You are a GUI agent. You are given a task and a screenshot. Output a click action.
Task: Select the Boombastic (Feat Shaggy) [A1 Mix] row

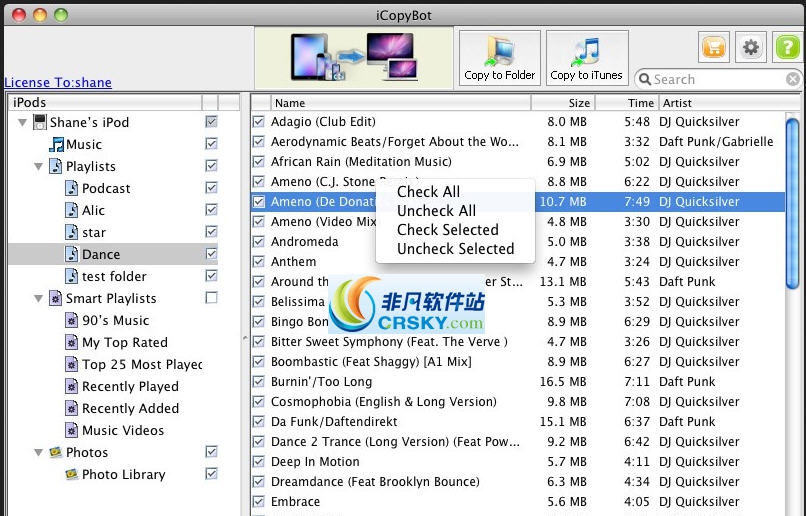click(x=518, y=362)
